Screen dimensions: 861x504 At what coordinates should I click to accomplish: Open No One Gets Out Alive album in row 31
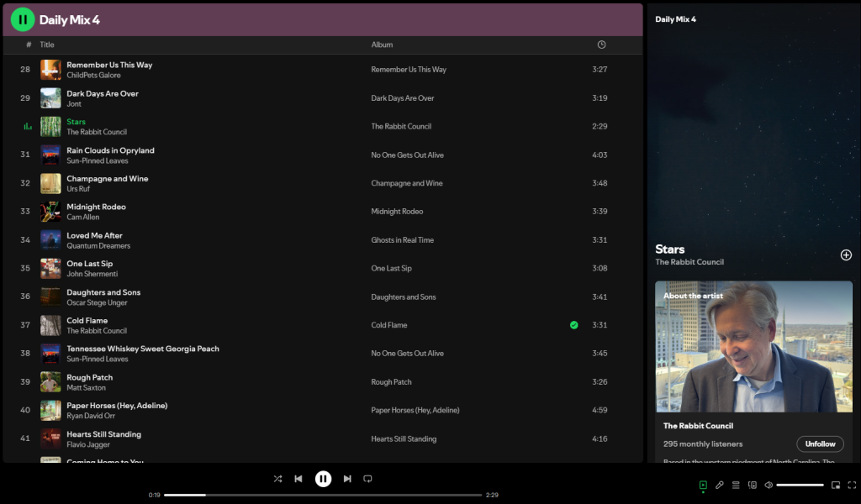point(408,155)
